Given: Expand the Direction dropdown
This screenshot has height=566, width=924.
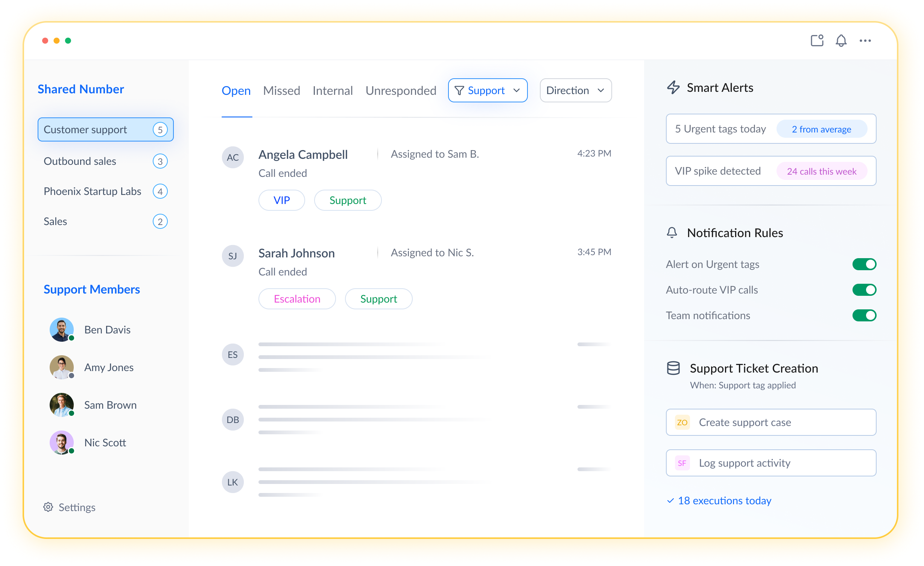Looking at the screenshot, I should [575, 90].
